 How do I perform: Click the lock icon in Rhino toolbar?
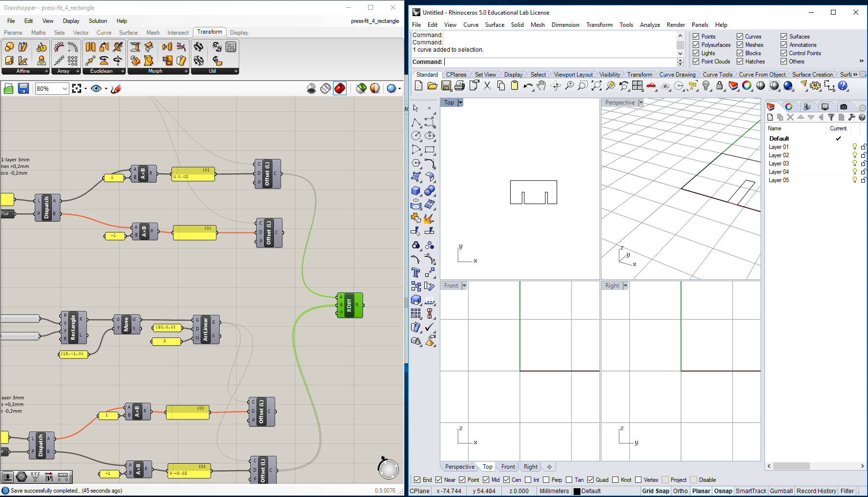click(720, 86)
